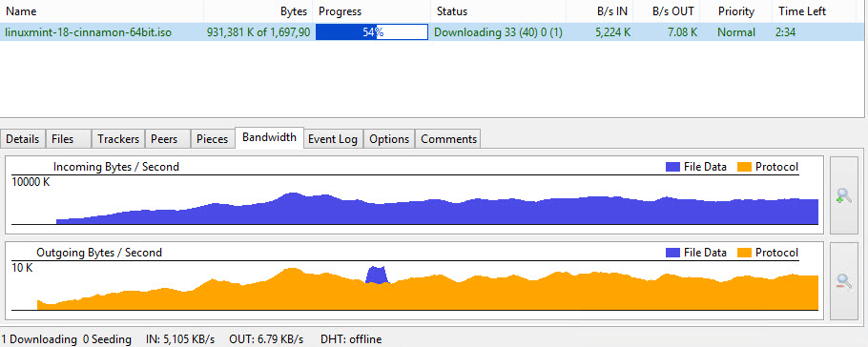Click the blue File Data spike in Outgoing graph

(377, 274)
